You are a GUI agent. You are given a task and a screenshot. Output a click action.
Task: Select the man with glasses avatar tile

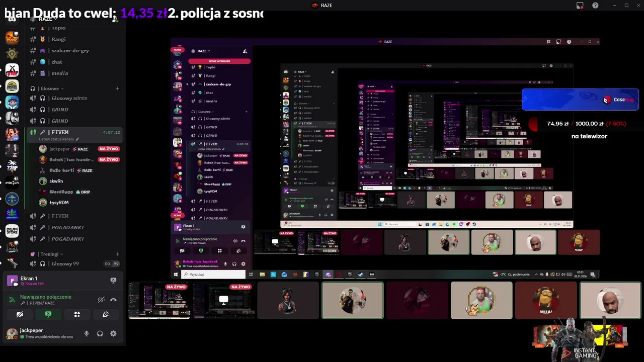(353, 301)
